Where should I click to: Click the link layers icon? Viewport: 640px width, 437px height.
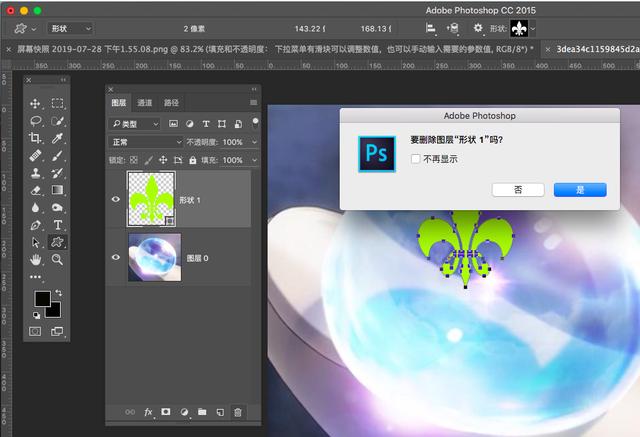click(x=130, y=413)
